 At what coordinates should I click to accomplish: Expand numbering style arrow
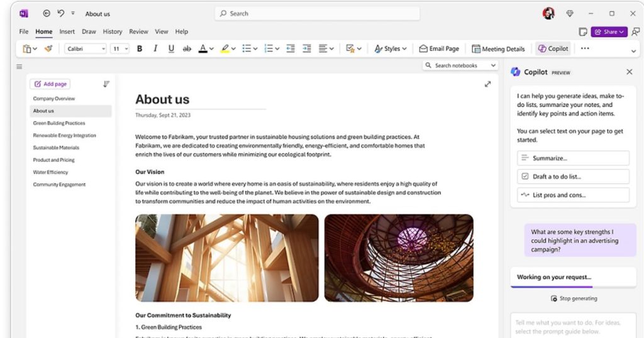click(x=277, y=49)
